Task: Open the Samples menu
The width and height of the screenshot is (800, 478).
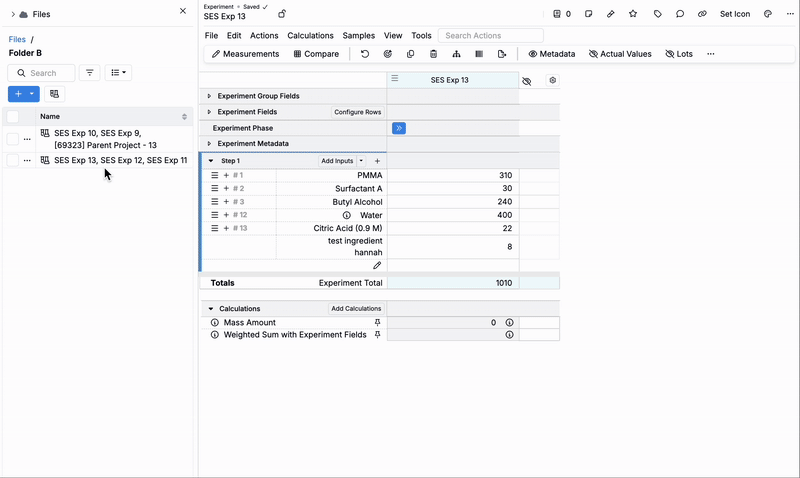Action: coord(358,36)
